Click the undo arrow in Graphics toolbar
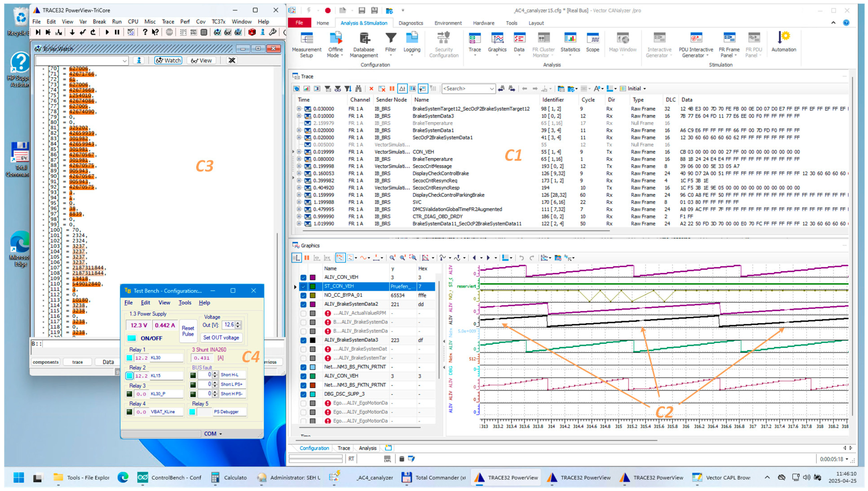This screenshot has height=491, width=868. point(521,258)
